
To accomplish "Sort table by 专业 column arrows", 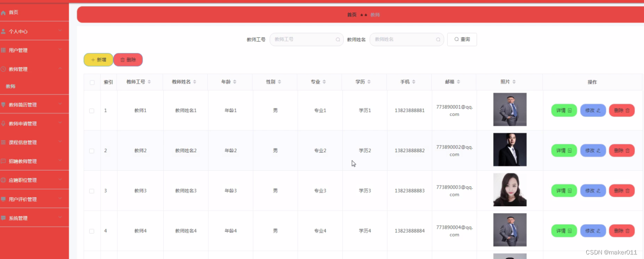I will coord(325,82).
